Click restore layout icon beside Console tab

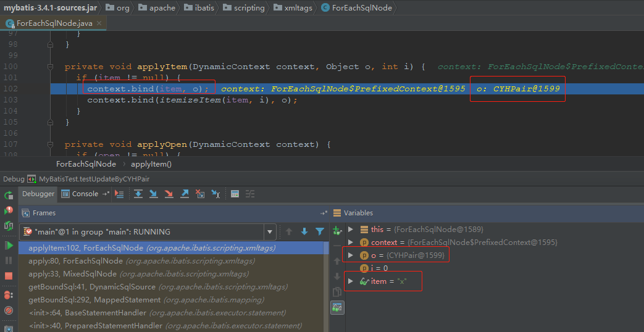pyautogui.click(x=106, y=194)
